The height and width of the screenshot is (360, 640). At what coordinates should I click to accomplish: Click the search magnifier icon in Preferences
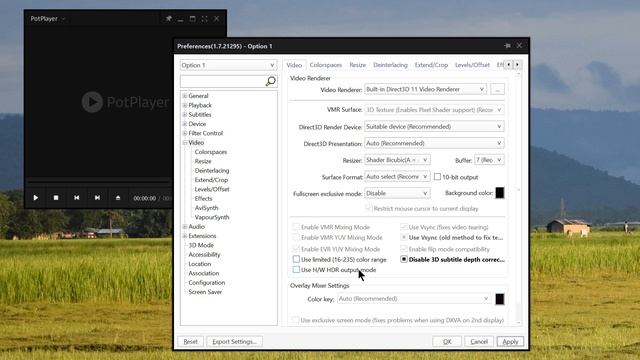pos(271,81)
